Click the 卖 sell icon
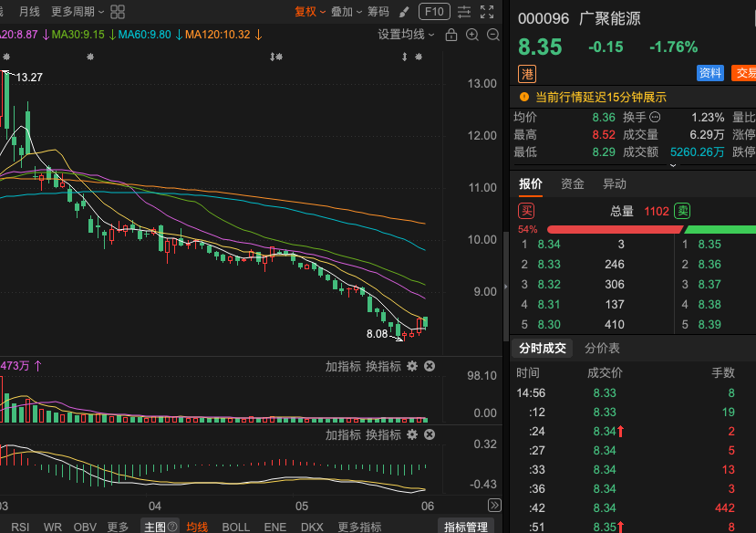The width and height of the screenshot is (756, 533). 682,211
